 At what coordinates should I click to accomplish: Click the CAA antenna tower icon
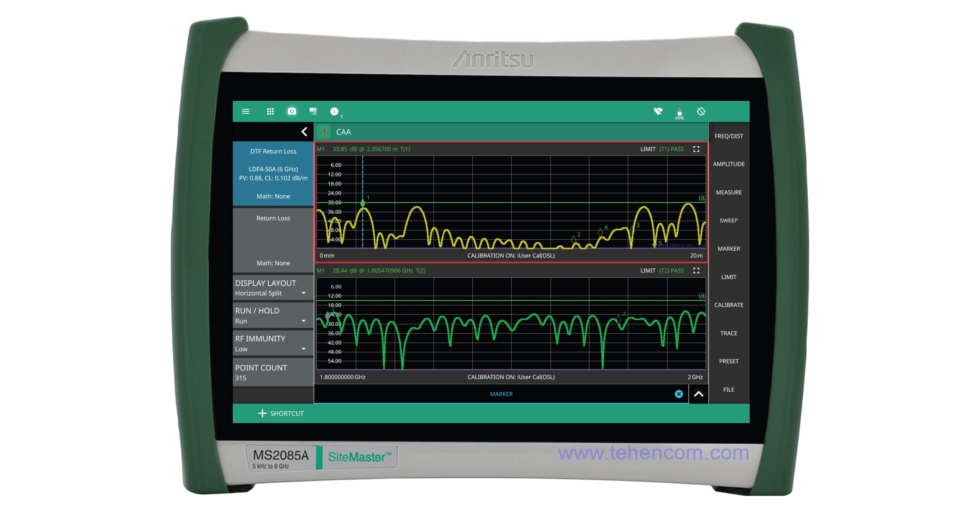click(324, 132)
